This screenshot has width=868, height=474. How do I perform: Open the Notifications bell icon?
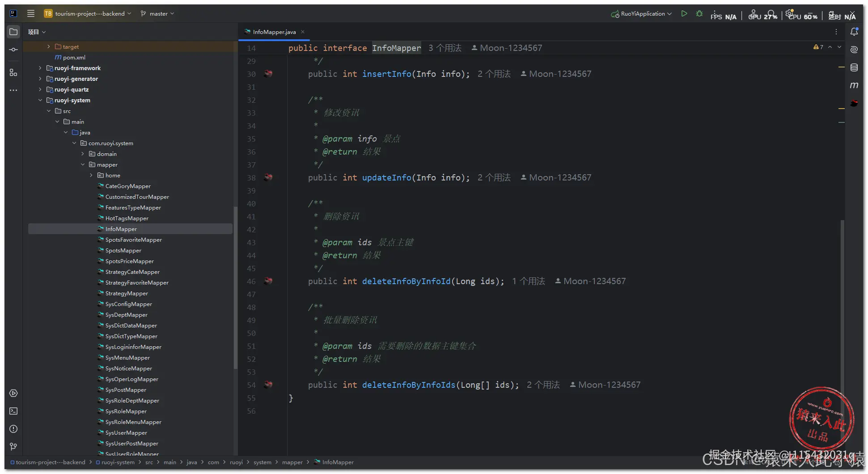(x=854, y=32)
